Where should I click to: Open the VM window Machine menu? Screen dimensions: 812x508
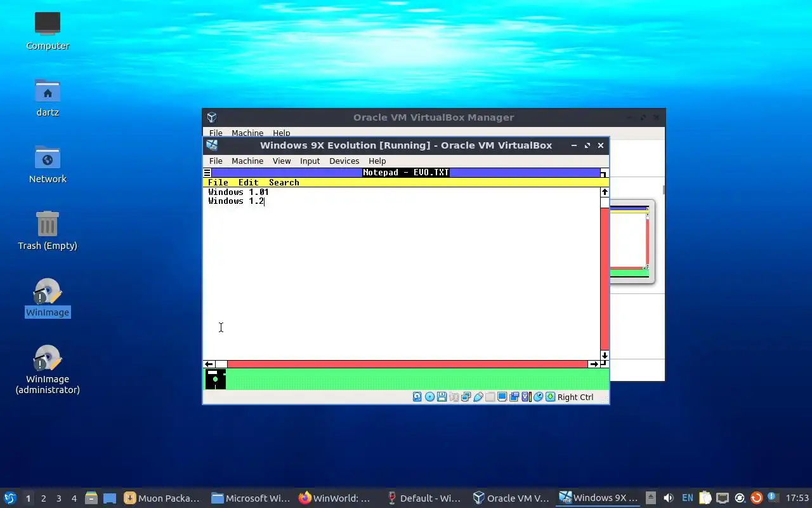click(247, 161)
